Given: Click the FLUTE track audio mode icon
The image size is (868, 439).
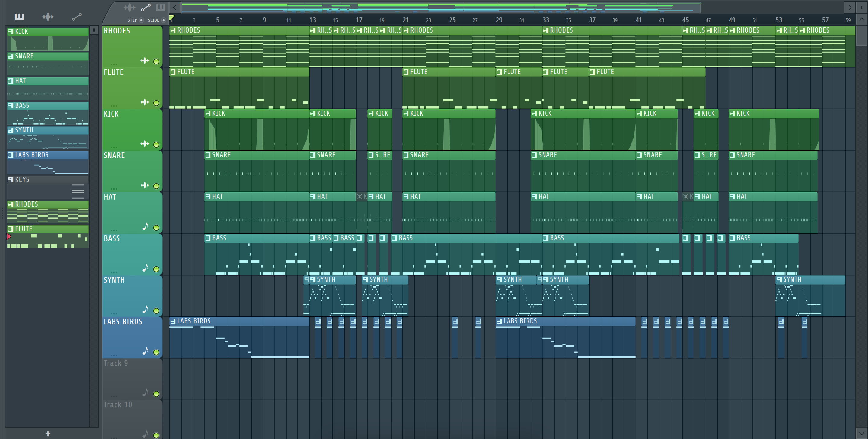Looking at the screenshot, I should [145, 102].
